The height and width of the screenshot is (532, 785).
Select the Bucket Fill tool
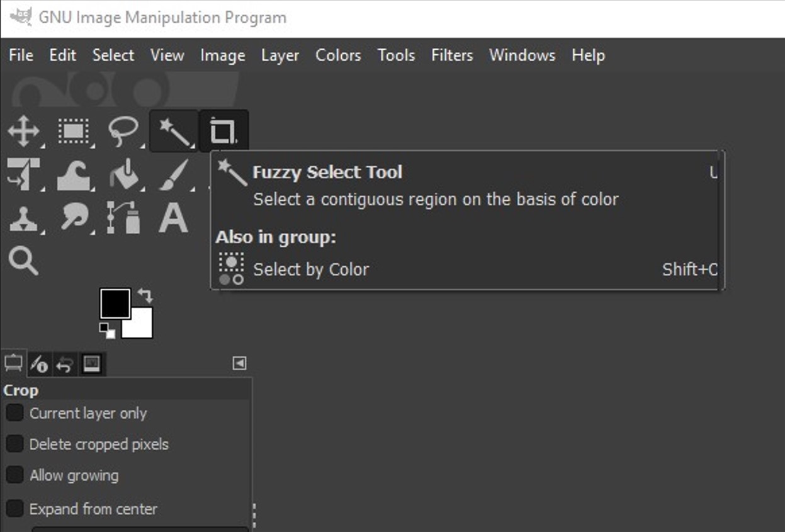123,174
